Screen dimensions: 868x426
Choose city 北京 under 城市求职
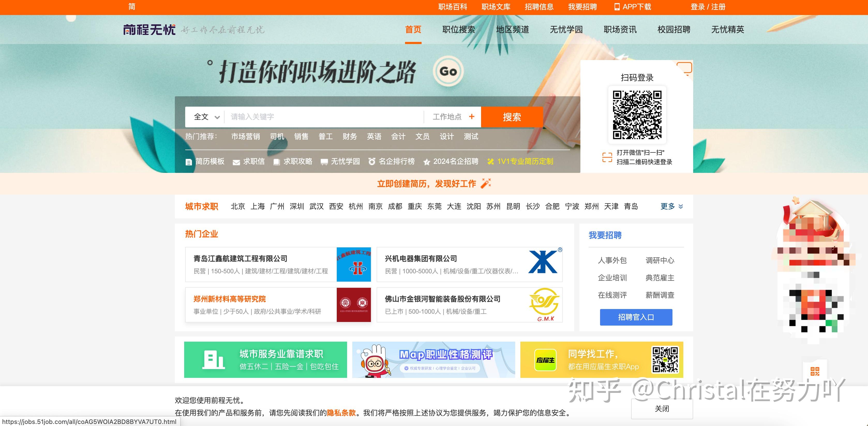(x=238, y=206)
